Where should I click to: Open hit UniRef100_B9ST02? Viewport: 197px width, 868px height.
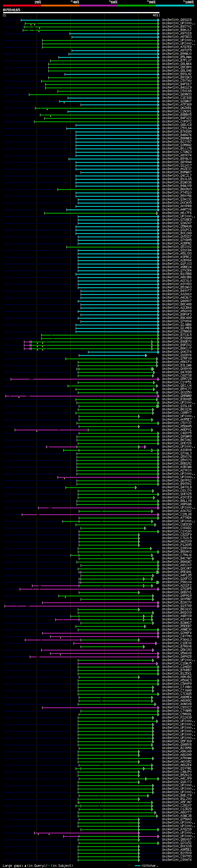click(x=177, y=26)
